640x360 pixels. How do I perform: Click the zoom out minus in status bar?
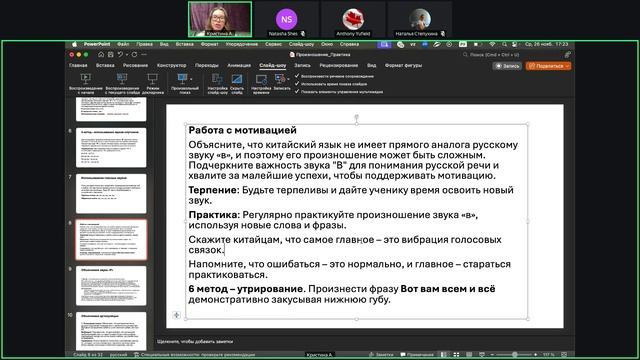[x=492, y=355]
